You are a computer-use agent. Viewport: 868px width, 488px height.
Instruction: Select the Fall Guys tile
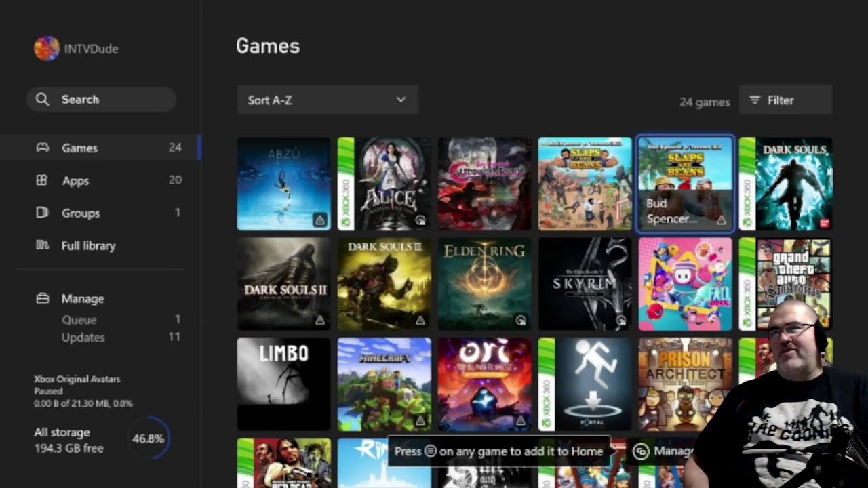(x=685, y=284)
